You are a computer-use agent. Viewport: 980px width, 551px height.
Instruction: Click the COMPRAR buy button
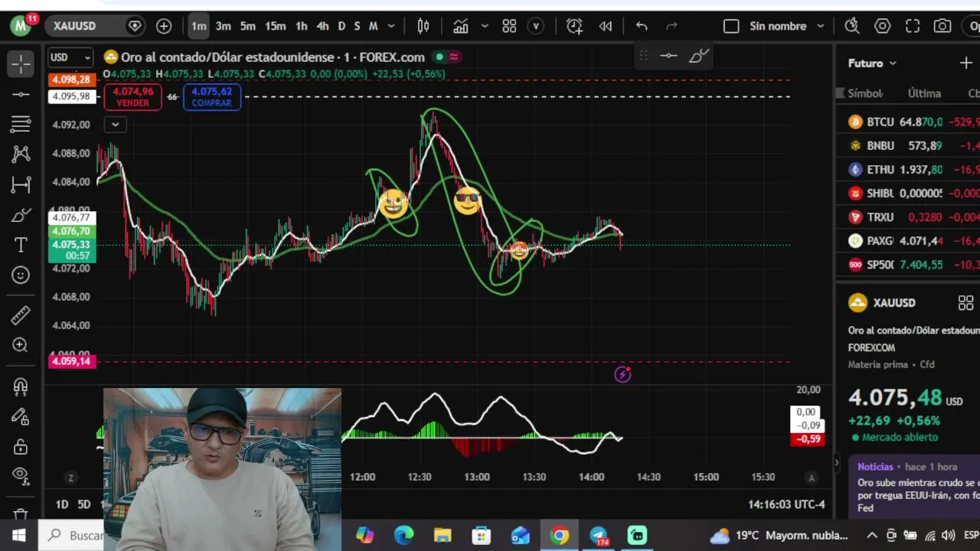point(211,97)
